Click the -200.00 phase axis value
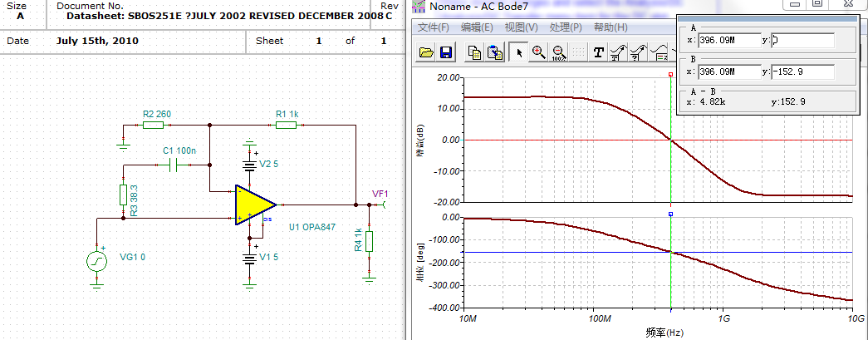 (x=444, y=263)
